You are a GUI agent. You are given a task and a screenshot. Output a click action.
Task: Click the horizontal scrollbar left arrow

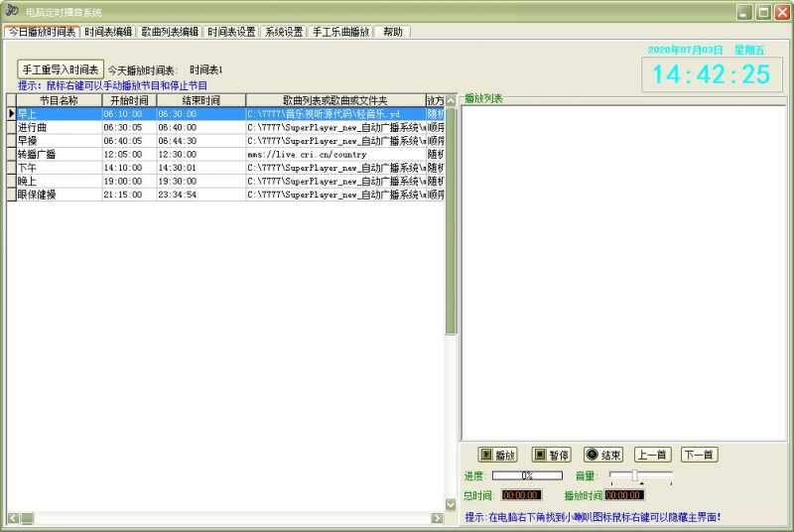(x=13, y=518)
